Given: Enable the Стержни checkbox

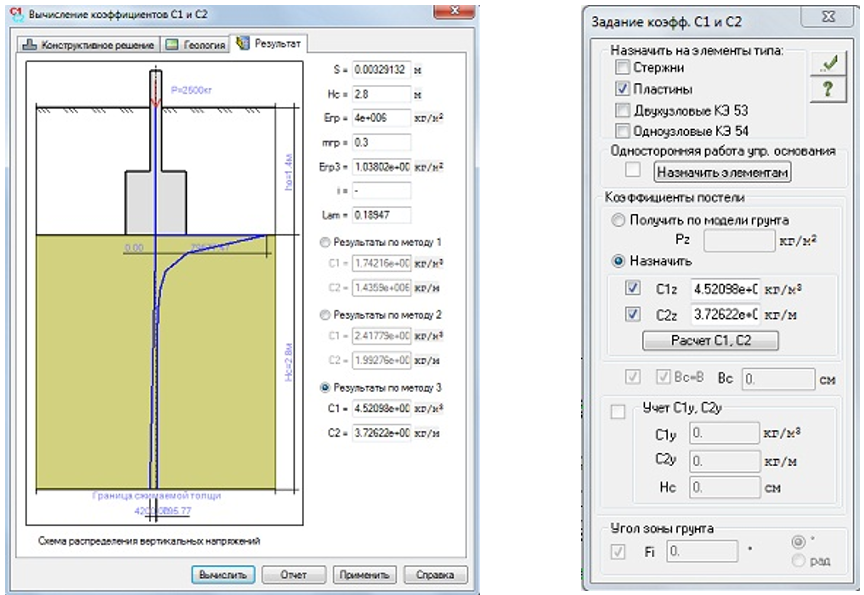Looking at the screenshot, I should [x=622, y=67].
